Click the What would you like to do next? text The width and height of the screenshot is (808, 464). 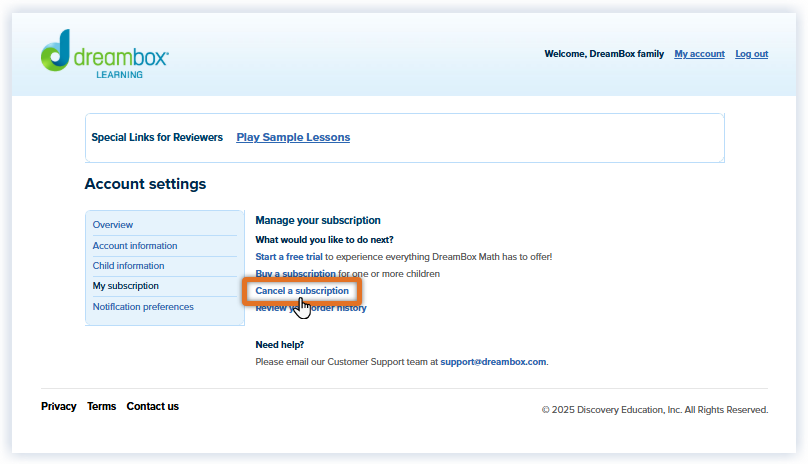[x=325, y=240]
